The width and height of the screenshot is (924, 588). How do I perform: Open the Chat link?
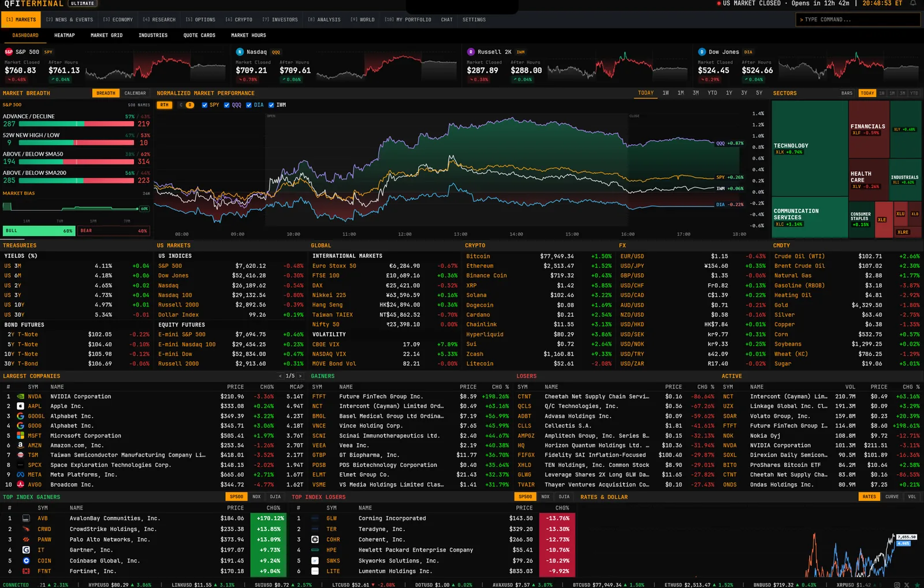447,20
